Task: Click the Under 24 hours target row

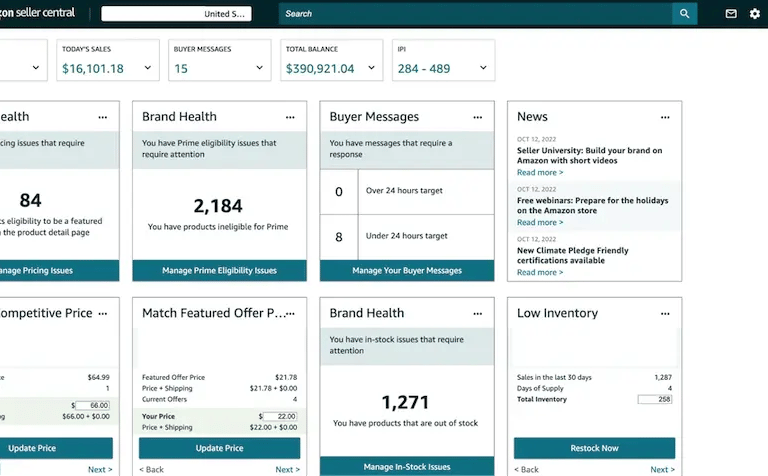Action: [407, 237]
